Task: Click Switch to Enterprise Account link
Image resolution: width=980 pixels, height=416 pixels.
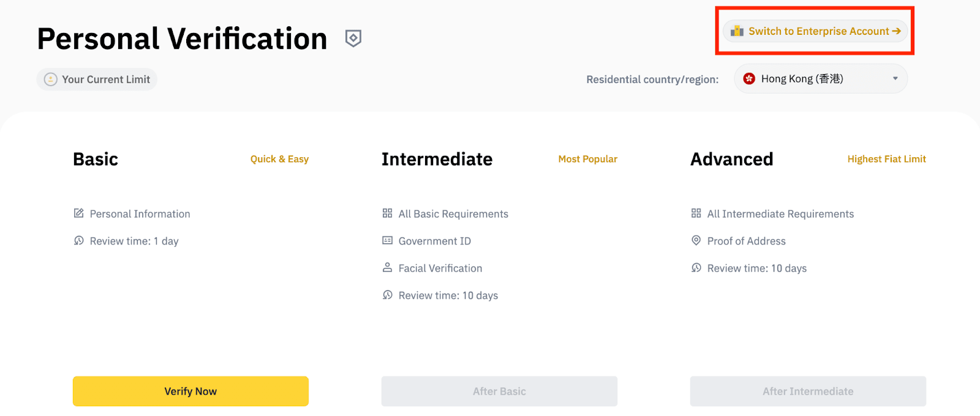Action: point(818,31)
